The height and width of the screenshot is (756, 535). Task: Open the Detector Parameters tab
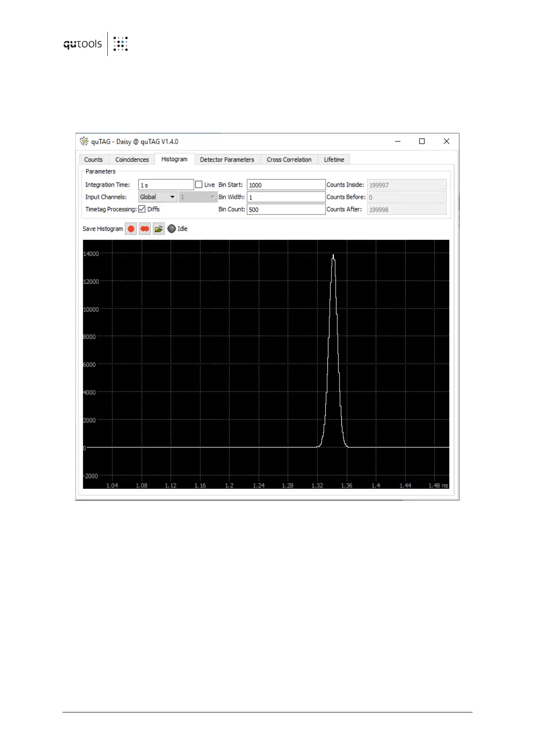tap(227, 160)
